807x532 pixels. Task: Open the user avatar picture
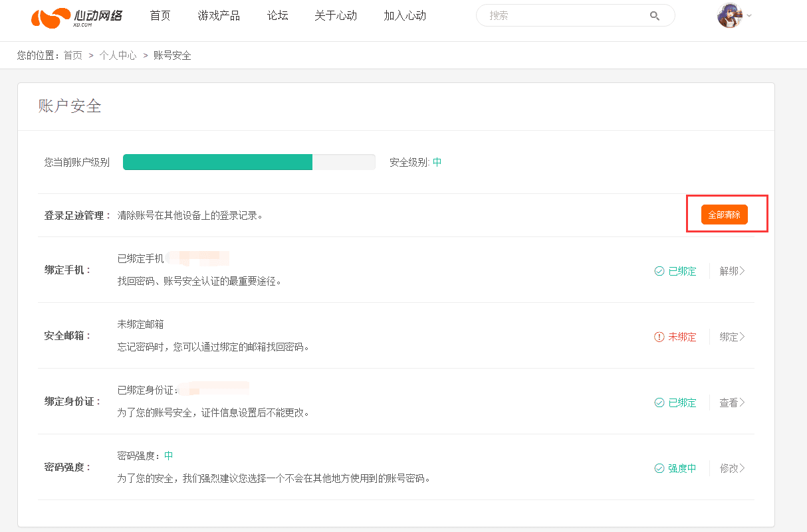click(729, 16)
